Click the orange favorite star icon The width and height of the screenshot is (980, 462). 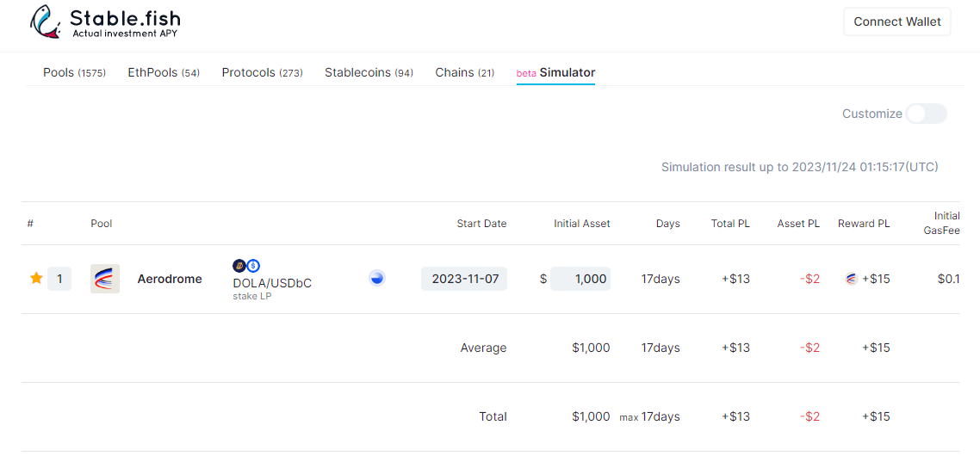tap(36, 278)
